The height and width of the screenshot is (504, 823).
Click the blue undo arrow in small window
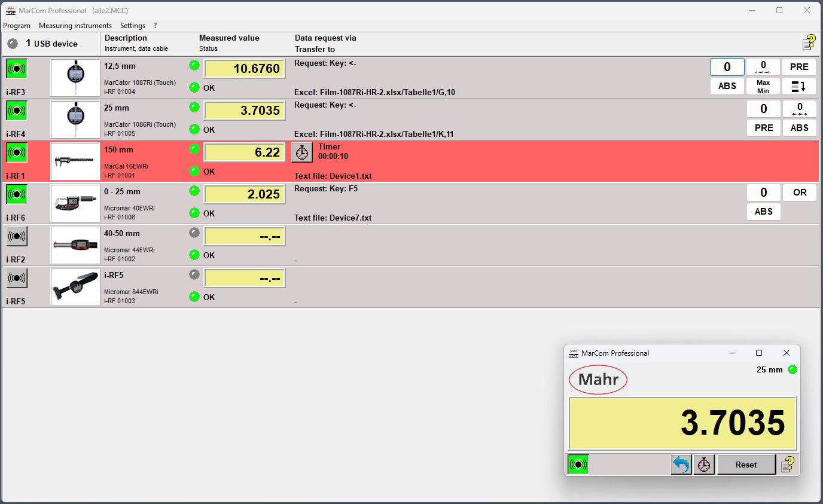pos(681,465)
